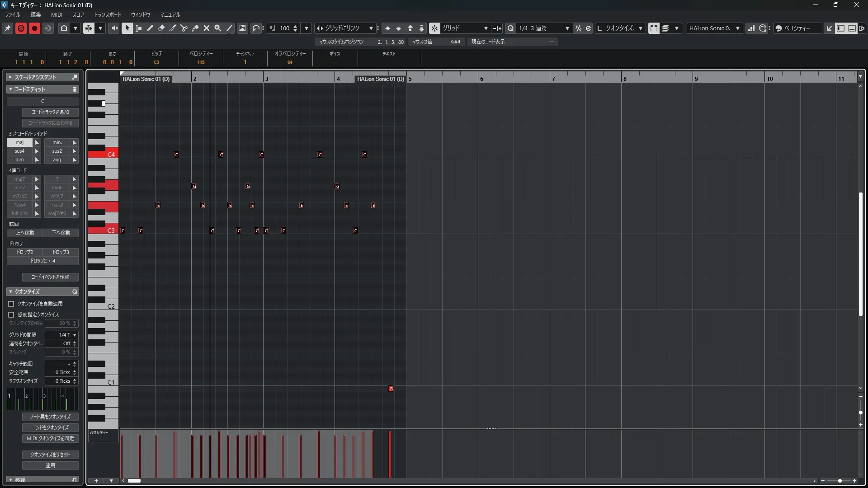This screenshot has width=868, height=488.
Task: Toggle acoustic feedback speaker icon
Action: [x=113, y=28]
